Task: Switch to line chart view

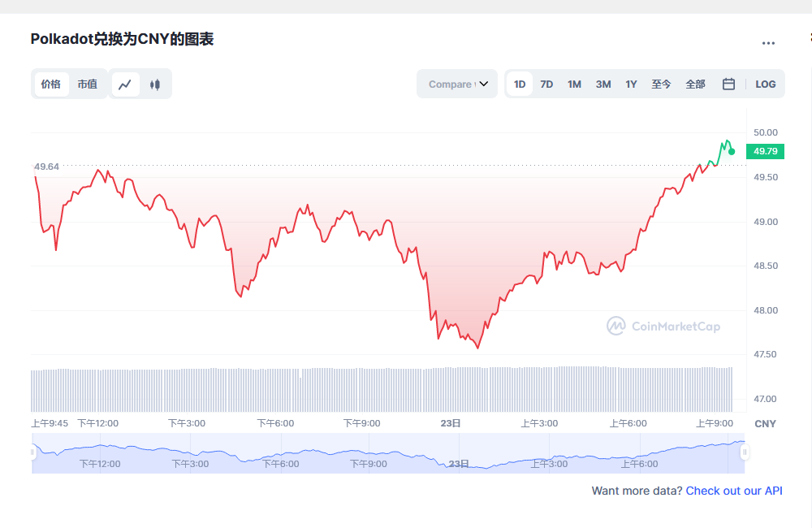Action: (125, 84)
